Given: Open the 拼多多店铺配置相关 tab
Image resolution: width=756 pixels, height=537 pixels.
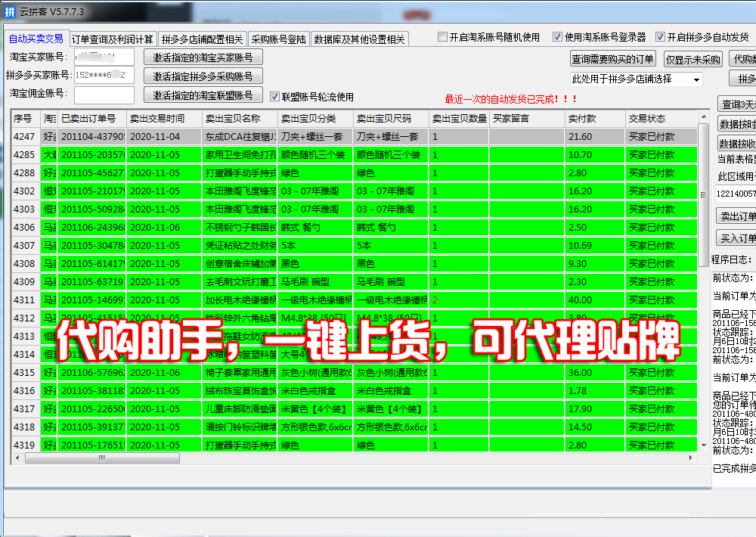Looking at the screenshot, I should [x=202, y=39].
